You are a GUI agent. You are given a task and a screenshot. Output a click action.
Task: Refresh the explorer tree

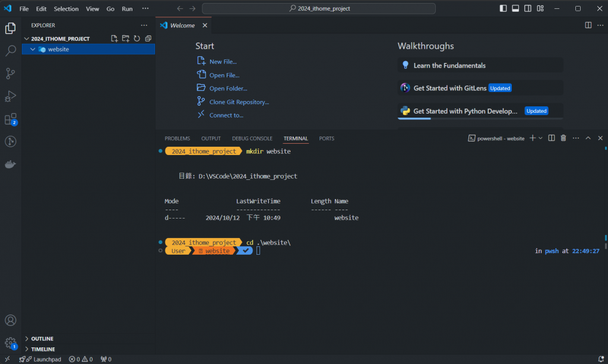coord(137,39)
